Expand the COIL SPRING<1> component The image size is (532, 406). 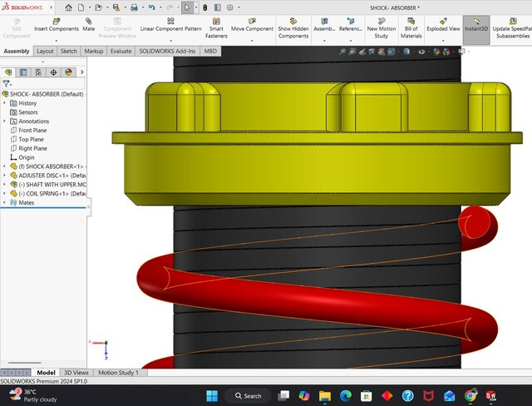pos(4,193)
